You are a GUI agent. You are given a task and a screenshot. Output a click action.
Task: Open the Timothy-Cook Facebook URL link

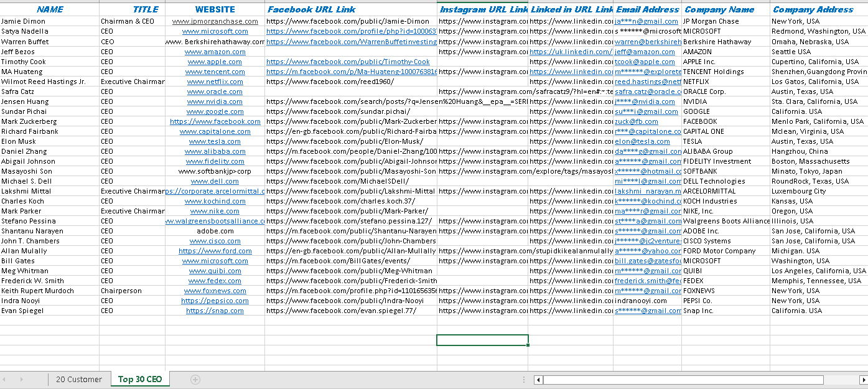(348, 62)
